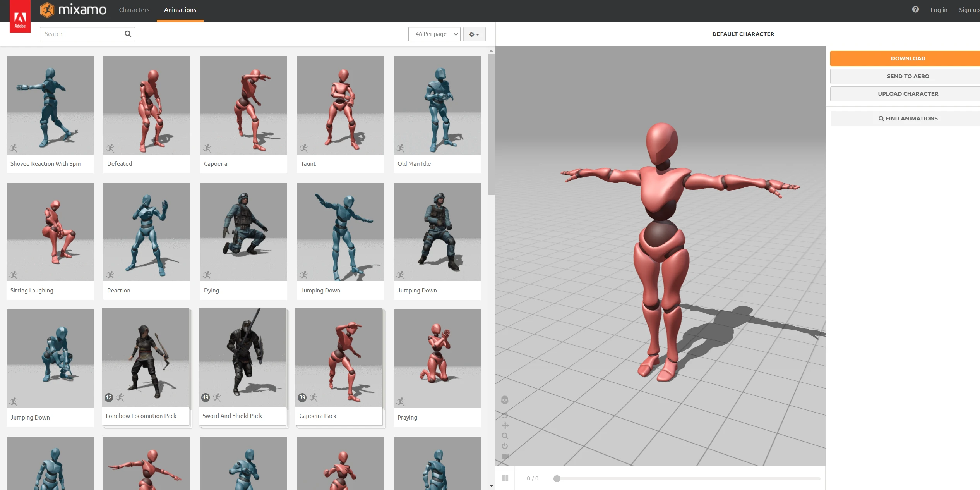Select the Praying animation thumbnail
This screenshot has height=490, width=980.
tap(437, 359)
